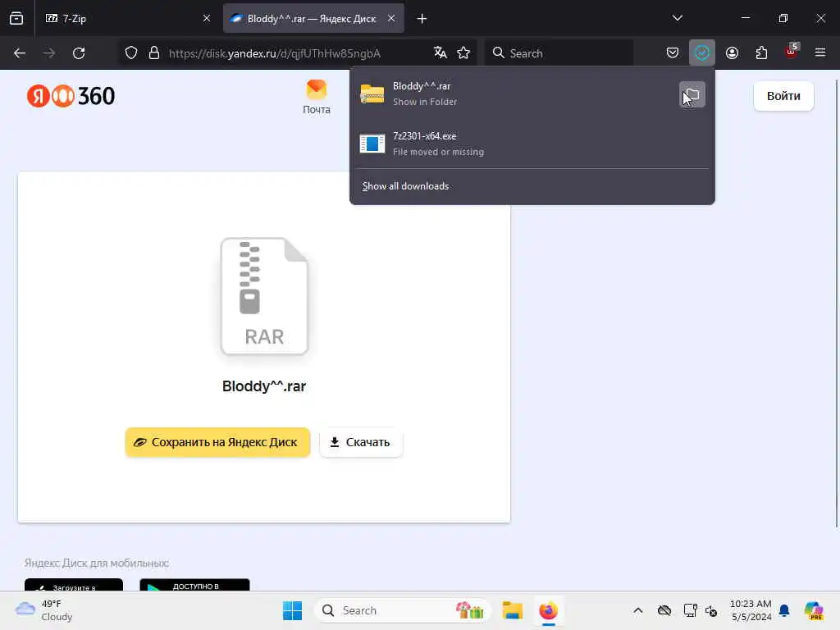
Task: Select the 7z2301-x64.exe download entry
Action: [x=532, y=144]
